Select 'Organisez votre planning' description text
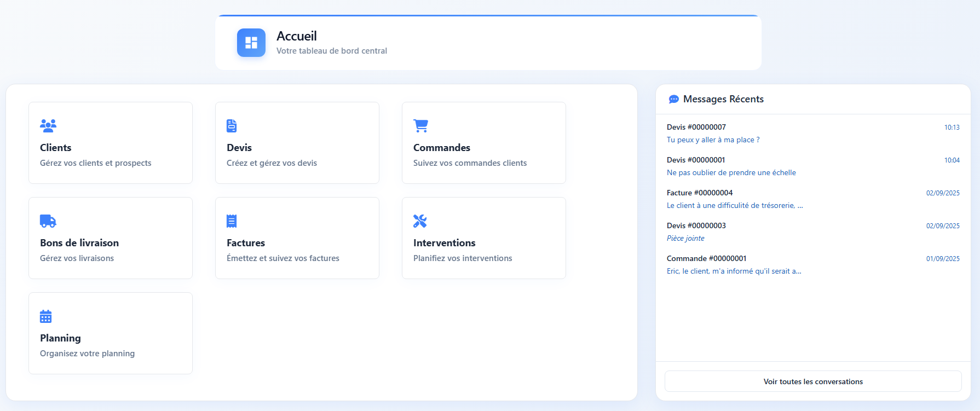 pos(87,354)
